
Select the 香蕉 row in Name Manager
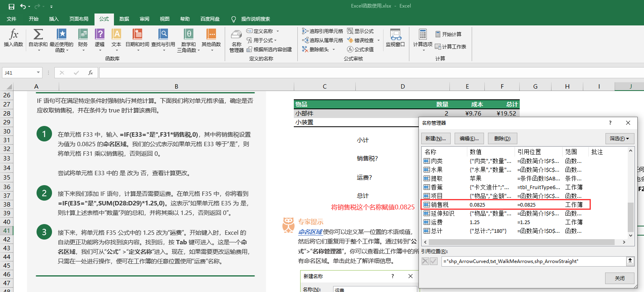505,187
